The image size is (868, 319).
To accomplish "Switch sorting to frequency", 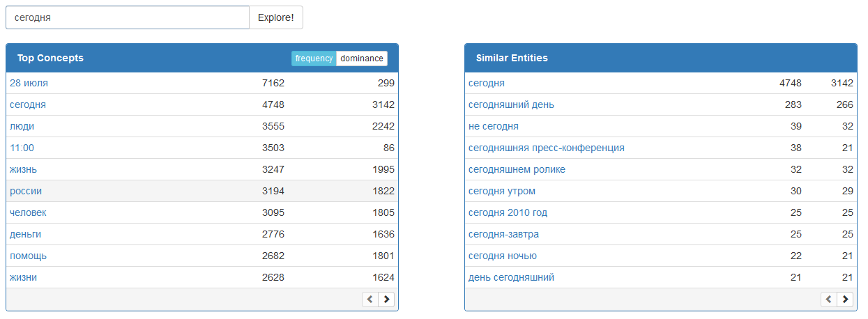I will coord(314,59).
